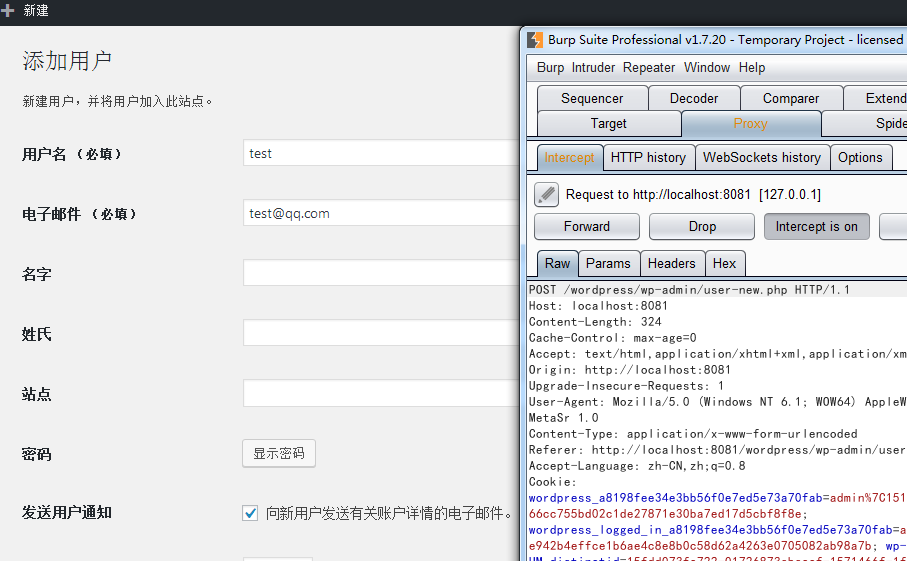
Task: Click the pencil edit icon beside Request to
Action: (x=546, y=194)
